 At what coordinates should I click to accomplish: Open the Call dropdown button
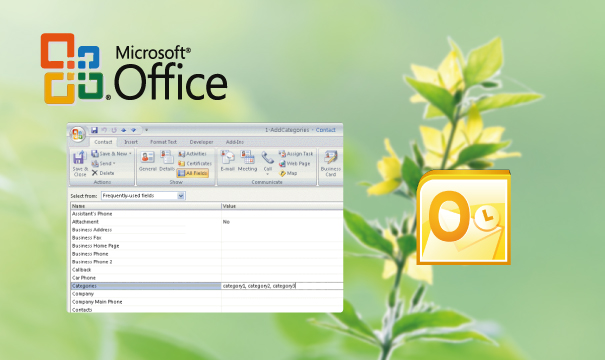267,163
